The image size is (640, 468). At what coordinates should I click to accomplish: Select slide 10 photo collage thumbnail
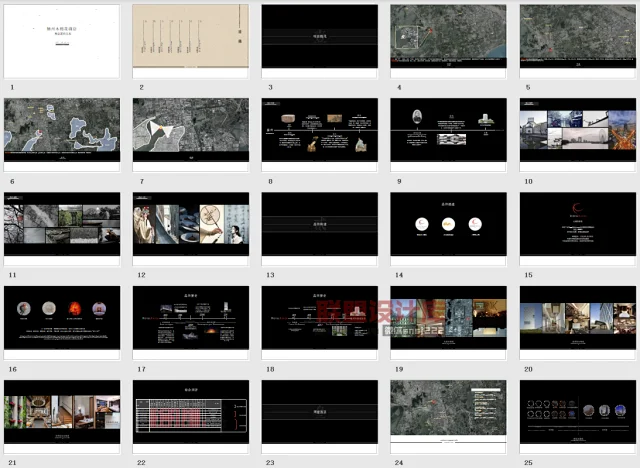[x=577, y=130]
